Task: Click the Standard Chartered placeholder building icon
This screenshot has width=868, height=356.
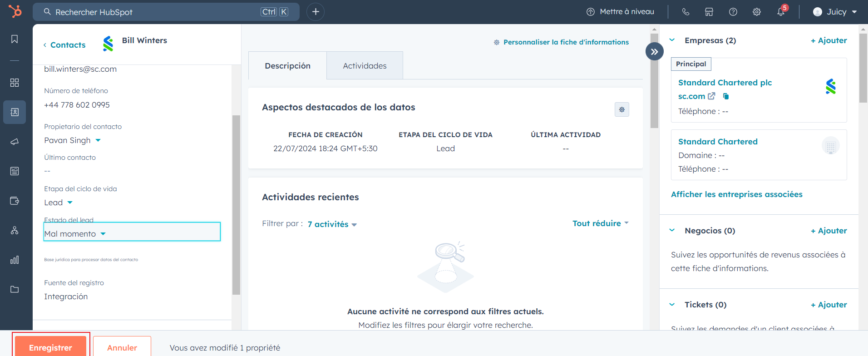Action: click(831, 146)
